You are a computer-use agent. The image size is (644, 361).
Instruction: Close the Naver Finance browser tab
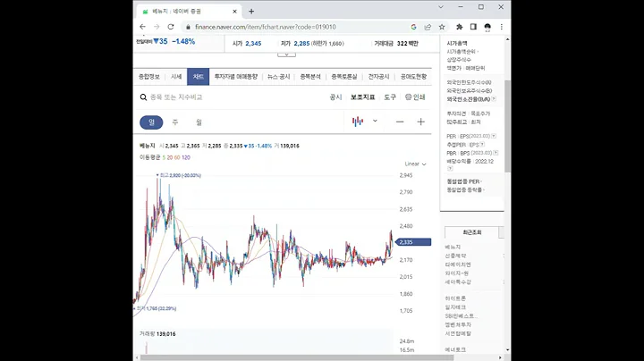(235, 12)
